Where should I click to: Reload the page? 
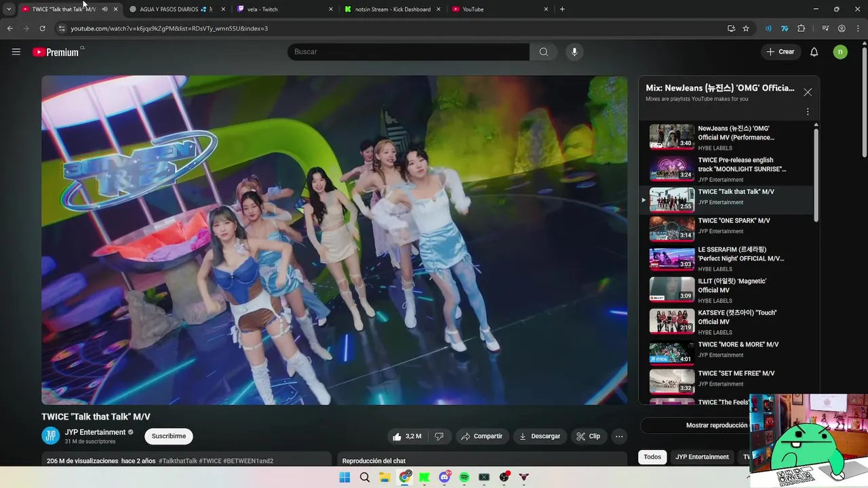42,28
